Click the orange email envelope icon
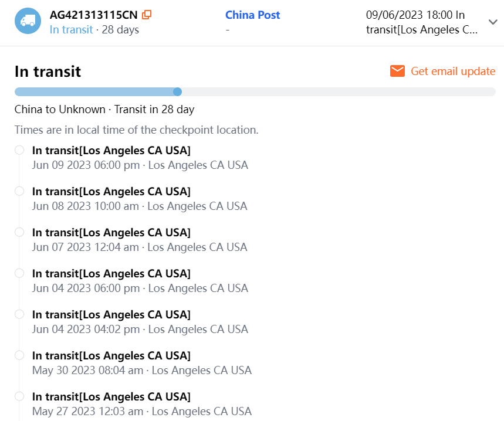The image size is (504, 421). coord(397,71)
